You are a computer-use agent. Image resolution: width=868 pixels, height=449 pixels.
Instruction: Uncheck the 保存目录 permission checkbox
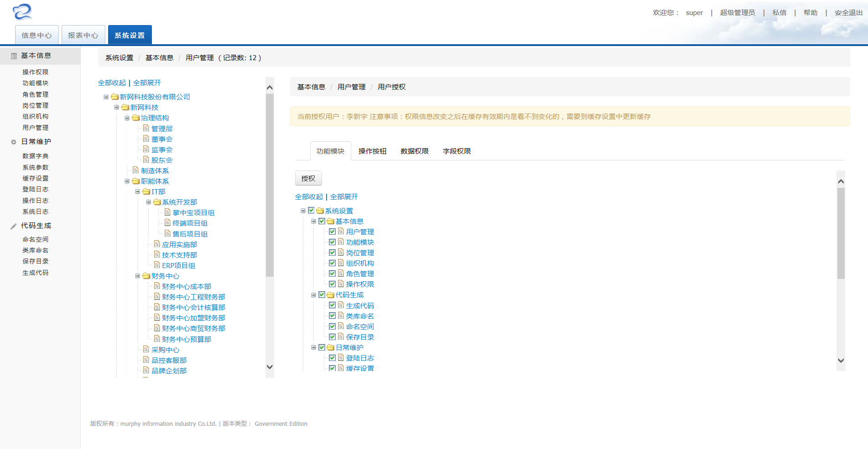[333, 337]
